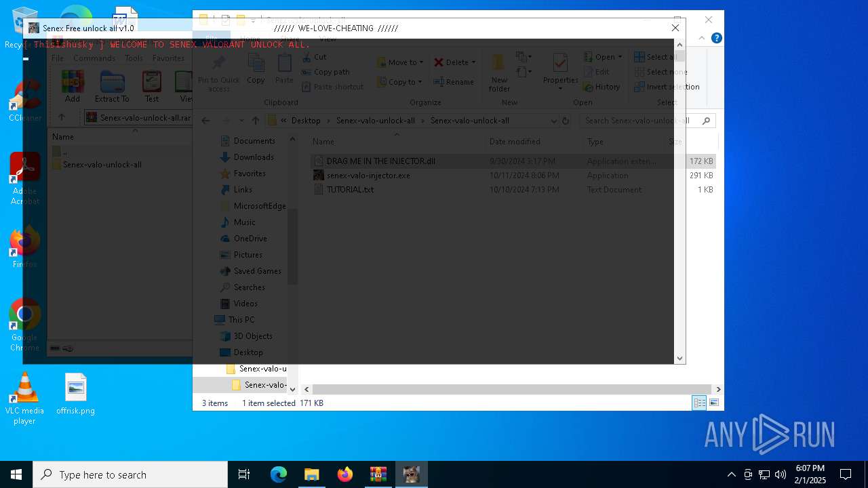The height and width of the screenshot is (488, 868).
Task: Click the console scrollbar down arrow
Action: [x=679, y=358]
